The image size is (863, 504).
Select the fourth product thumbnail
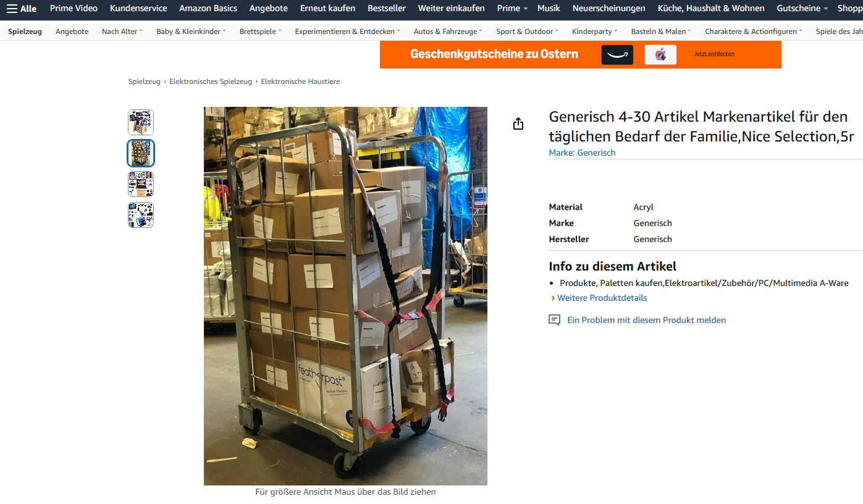[x=141, y=215]
